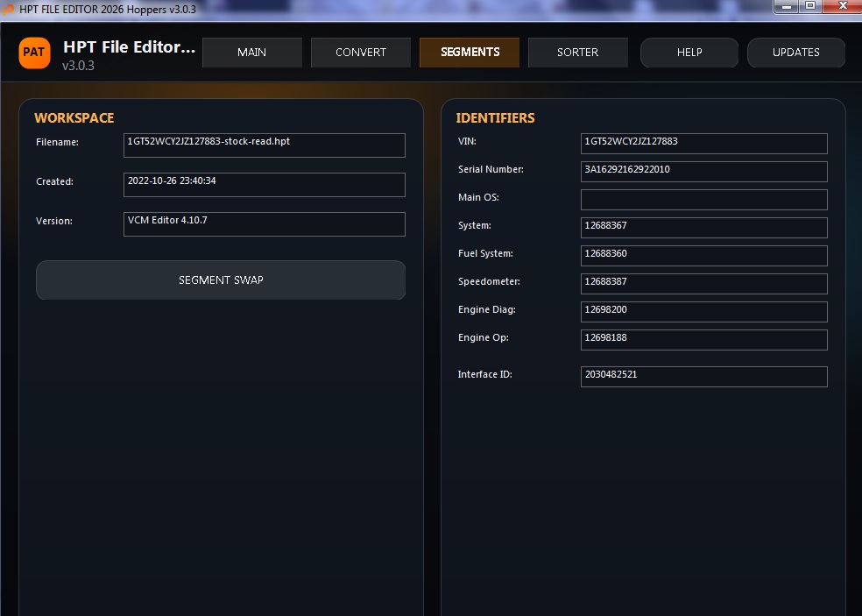Click the app icon in title bar

click(8, 9)
